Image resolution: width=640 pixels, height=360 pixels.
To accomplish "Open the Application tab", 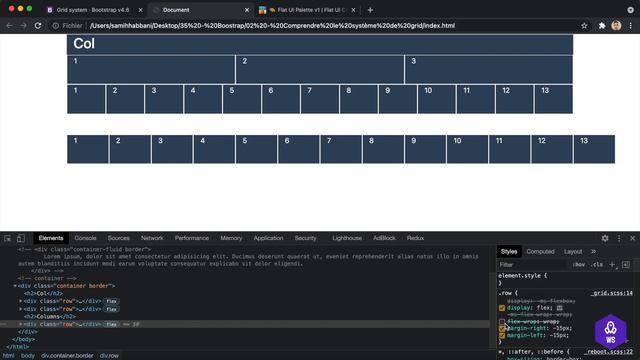I will pos(268,238).
